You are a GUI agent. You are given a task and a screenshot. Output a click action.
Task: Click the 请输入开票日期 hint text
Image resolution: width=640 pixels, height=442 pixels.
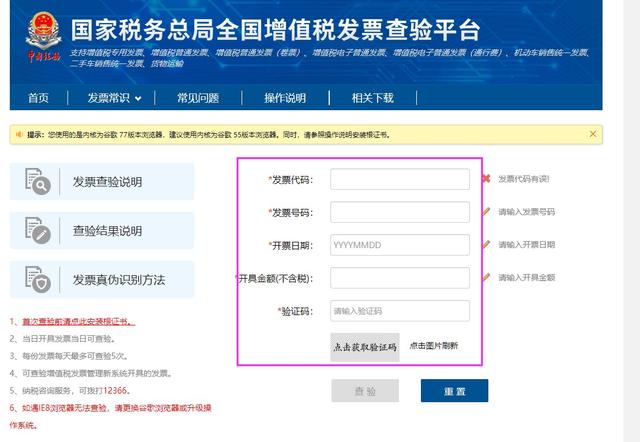click(x=527, y=244)
